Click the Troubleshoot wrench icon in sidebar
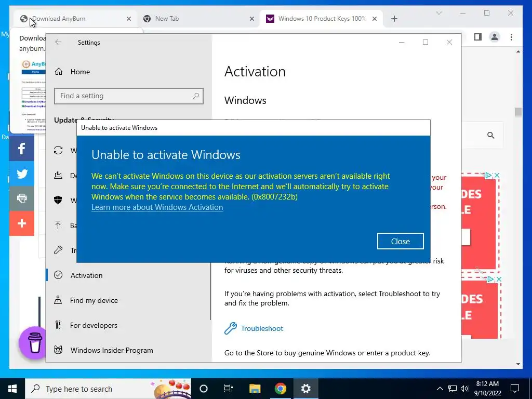Viewport: 532px width, 399px height. pos(58,250)
